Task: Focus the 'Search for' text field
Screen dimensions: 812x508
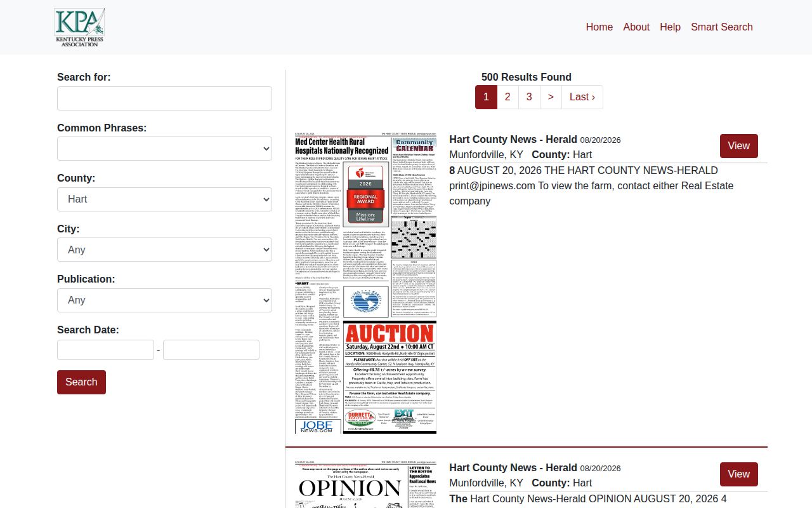Action: click(164, 98)
